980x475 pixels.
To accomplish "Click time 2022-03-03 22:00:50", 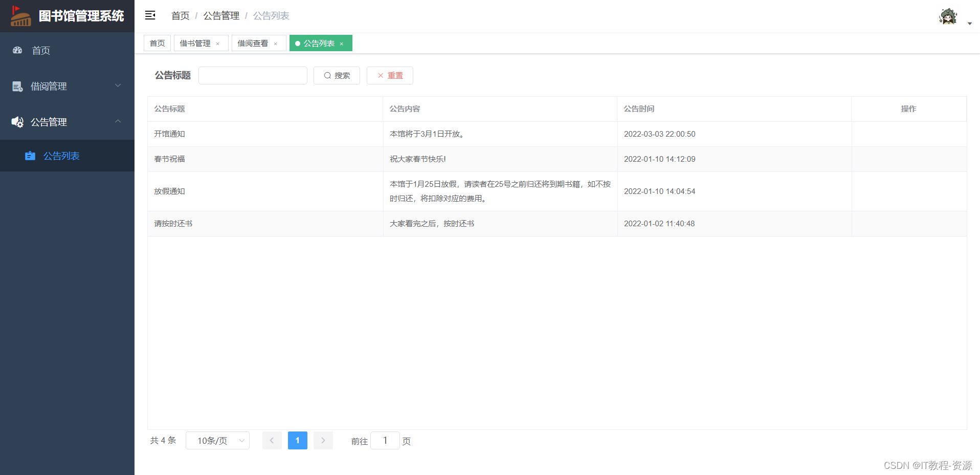I will coord(660,134).
